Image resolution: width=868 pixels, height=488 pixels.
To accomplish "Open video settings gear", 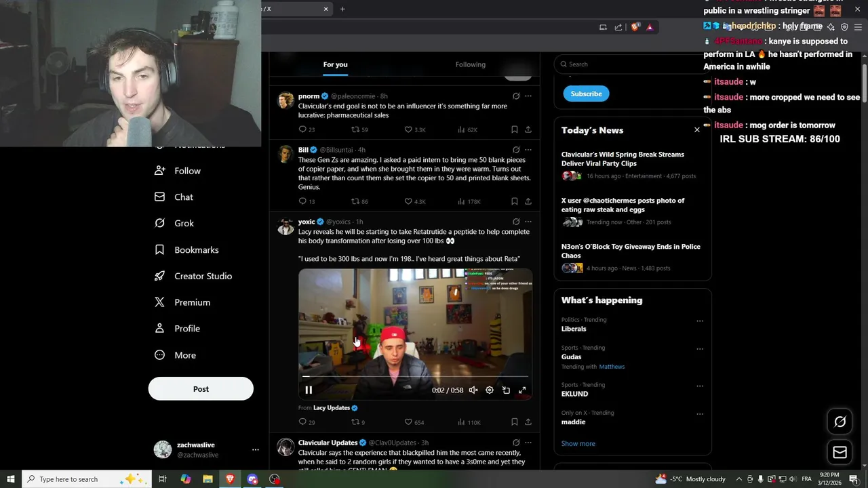I will pyautogui.click(x=490, y=390).
